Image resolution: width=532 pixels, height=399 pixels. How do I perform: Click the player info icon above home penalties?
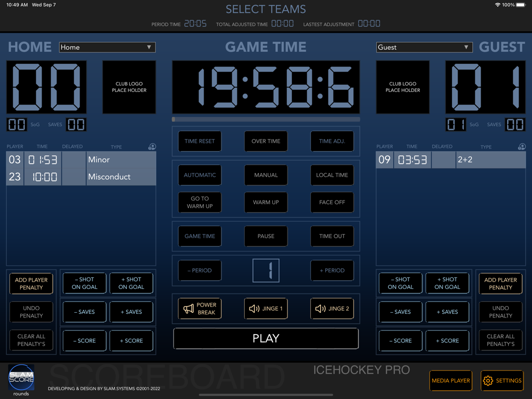pyautogui.click(x=152, y=147)
